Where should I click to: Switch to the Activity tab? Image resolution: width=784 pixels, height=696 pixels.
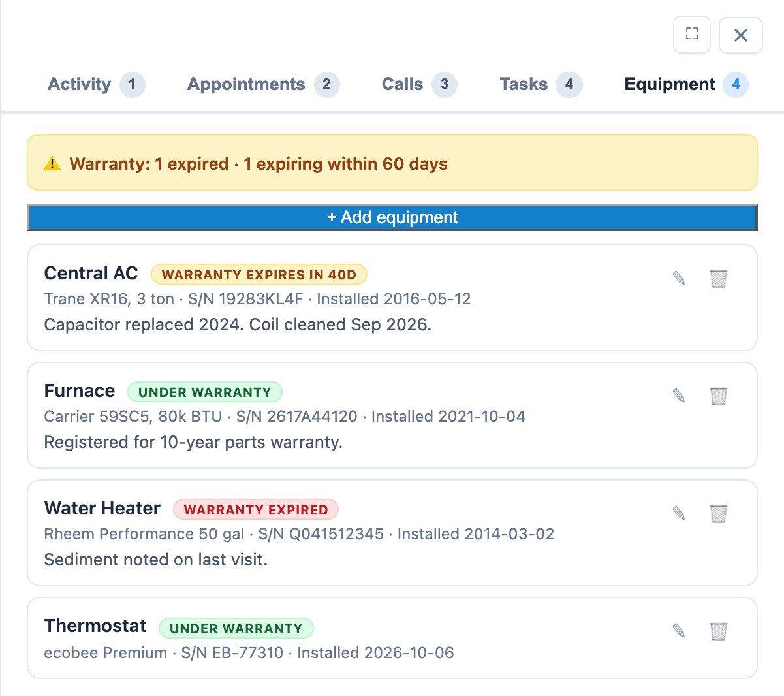tap(96, 84)
